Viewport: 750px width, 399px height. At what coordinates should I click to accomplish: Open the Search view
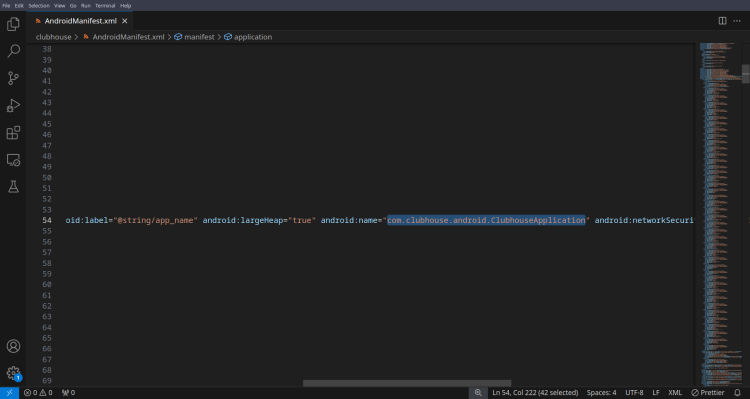[13, 51]
